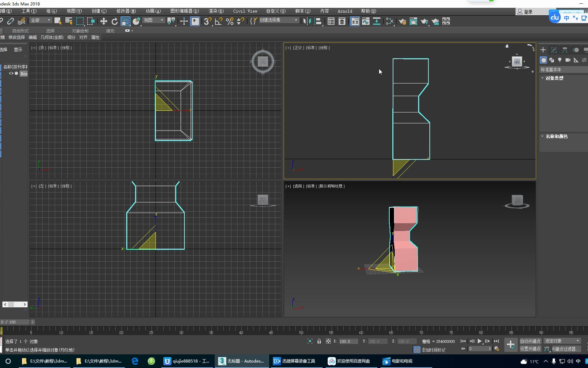Toggle the Angle Snap button
This screenshot has height=368, width=588.
pos(218,21)
